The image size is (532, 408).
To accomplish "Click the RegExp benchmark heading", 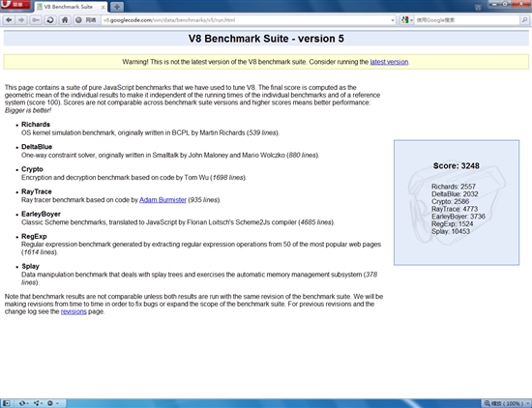I will [34, 236].
